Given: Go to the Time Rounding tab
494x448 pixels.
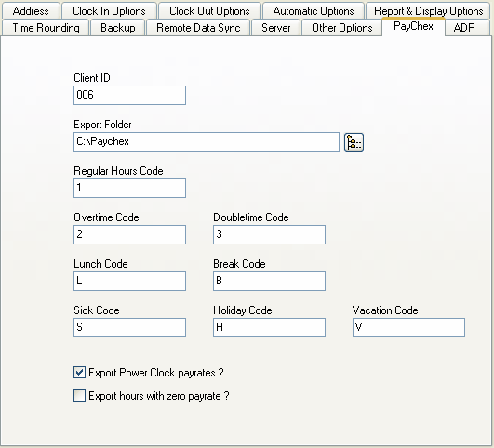Looking at the screenshot, I should click(46, 28).
